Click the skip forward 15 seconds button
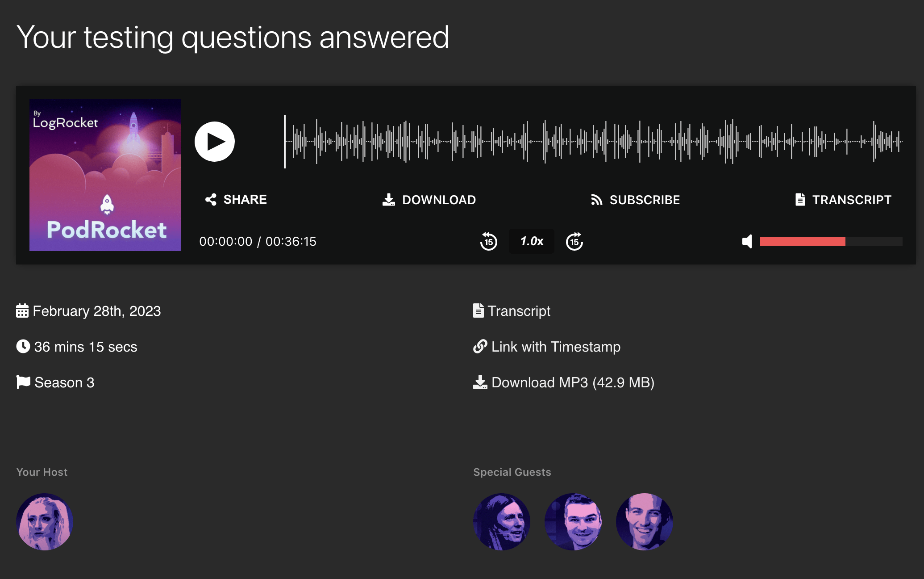 (574, 241)
